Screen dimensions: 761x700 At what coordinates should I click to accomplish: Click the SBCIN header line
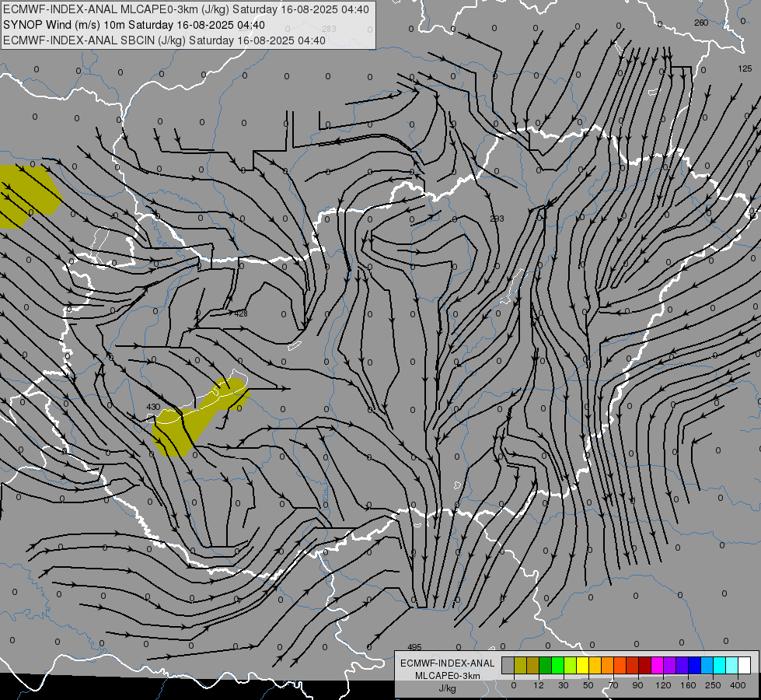(x=164, y=40)
